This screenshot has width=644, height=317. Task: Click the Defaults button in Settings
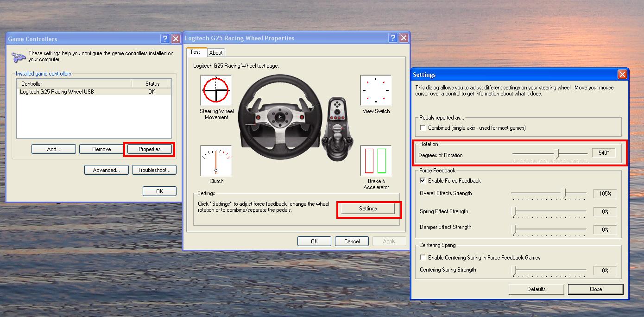(536, 289)
